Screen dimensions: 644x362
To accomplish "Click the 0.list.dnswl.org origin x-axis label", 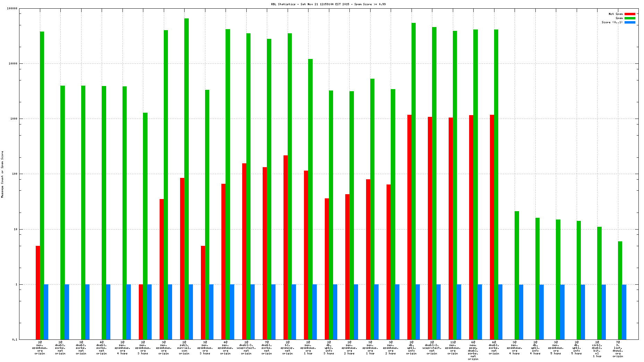I will (618, 349).
